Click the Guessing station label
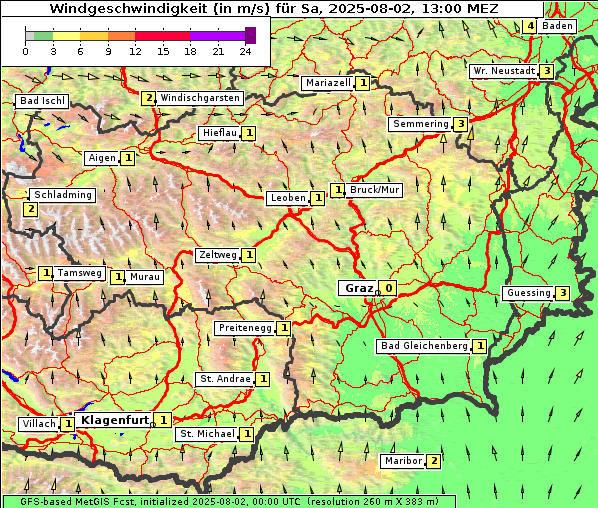Screen dimensions: 598x508 [529, 293]
